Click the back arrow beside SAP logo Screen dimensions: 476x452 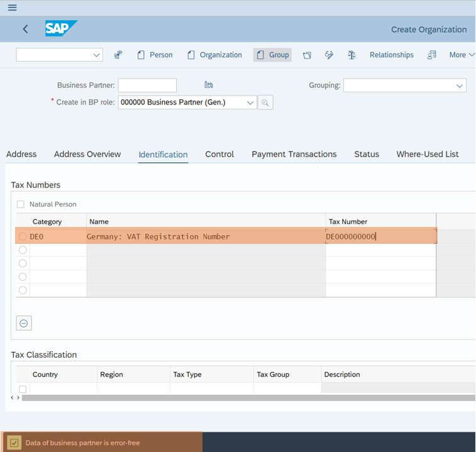point(25,29)
